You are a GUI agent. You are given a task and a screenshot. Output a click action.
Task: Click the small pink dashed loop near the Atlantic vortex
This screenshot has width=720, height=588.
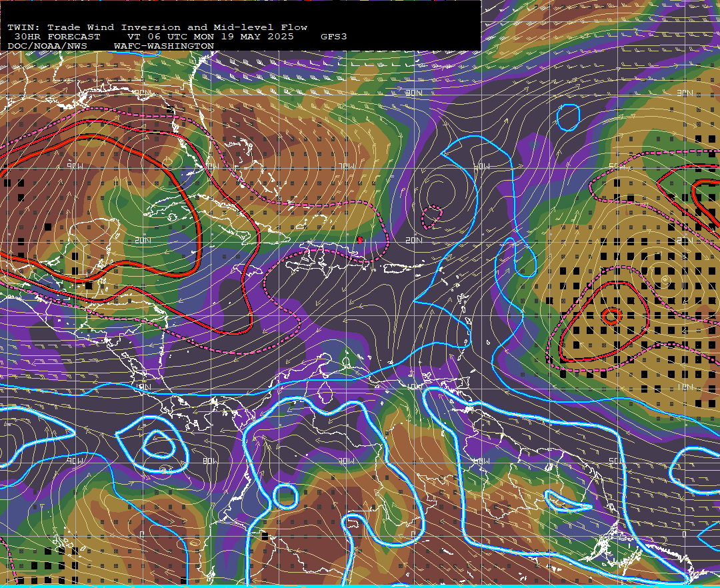(431, 217)
